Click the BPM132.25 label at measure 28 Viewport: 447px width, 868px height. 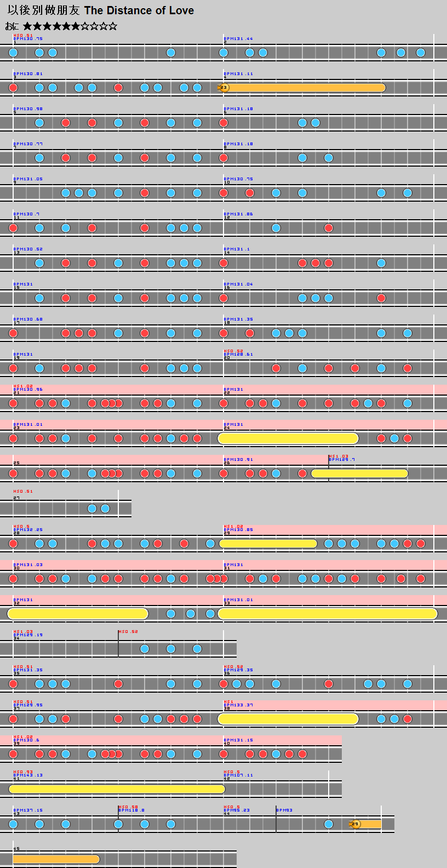(28, 530)
